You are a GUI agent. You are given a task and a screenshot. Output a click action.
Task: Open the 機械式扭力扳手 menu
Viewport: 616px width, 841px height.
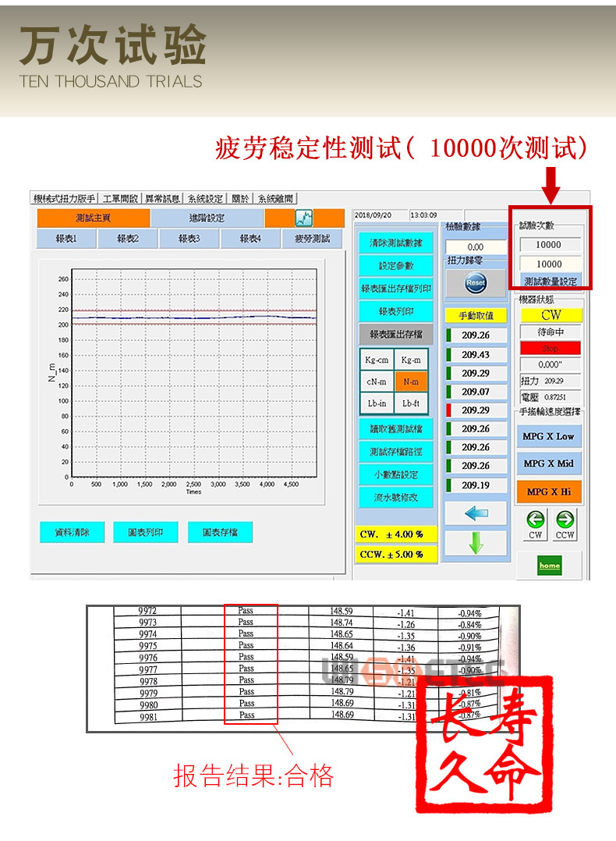(65, 199)
